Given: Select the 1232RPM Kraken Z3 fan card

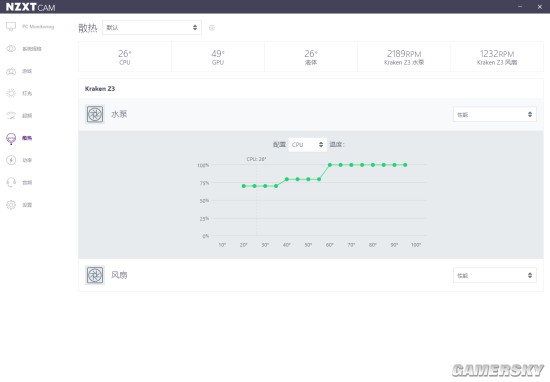Looking at the screenshot, I should click(497, 57).
